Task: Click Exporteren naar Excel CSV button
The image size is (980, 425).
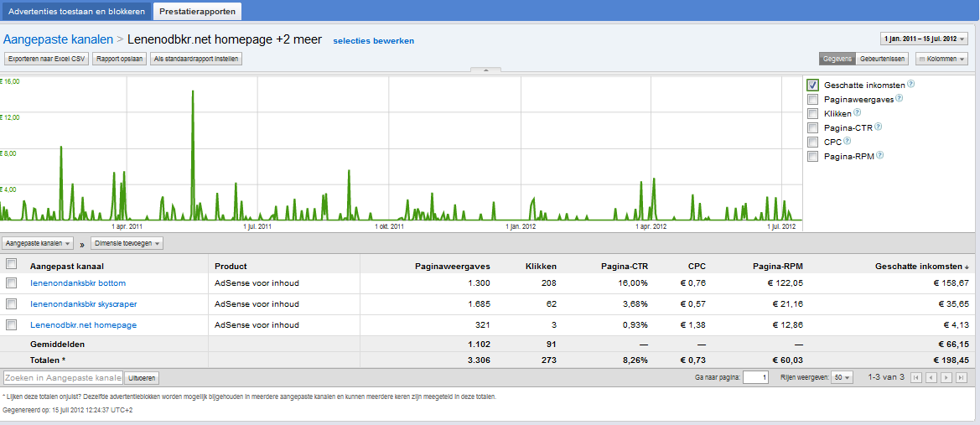Action: [46, 59]
